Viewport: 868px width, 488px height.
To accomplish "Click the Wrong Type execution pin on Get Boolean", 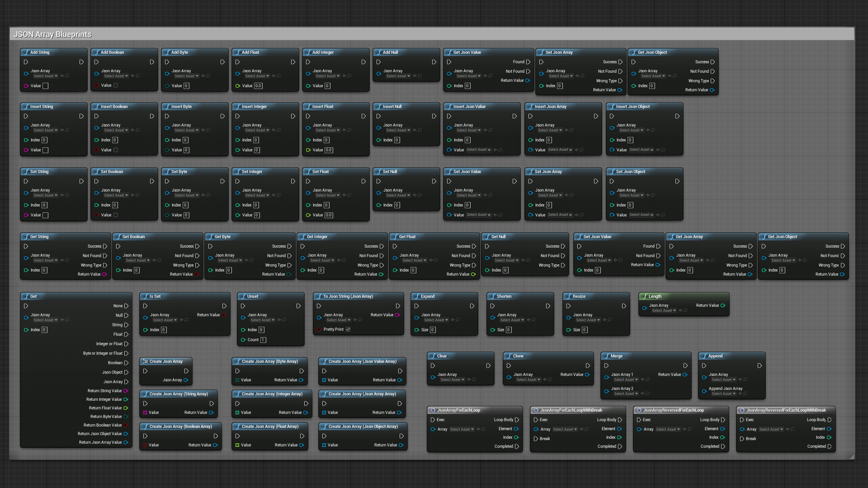I will pos(197,265).
